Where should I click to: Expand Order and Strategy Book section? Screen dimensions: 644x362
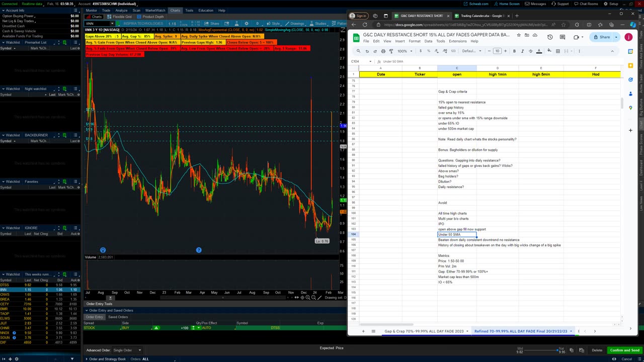click(x=87, y=359)
